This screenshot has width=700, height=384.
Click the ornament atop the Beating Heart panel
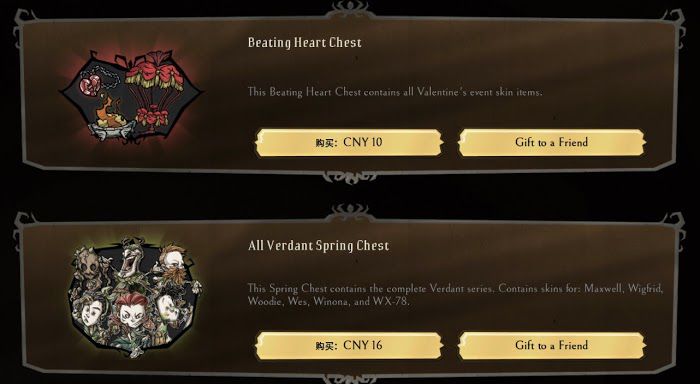[x=350, y=9]
